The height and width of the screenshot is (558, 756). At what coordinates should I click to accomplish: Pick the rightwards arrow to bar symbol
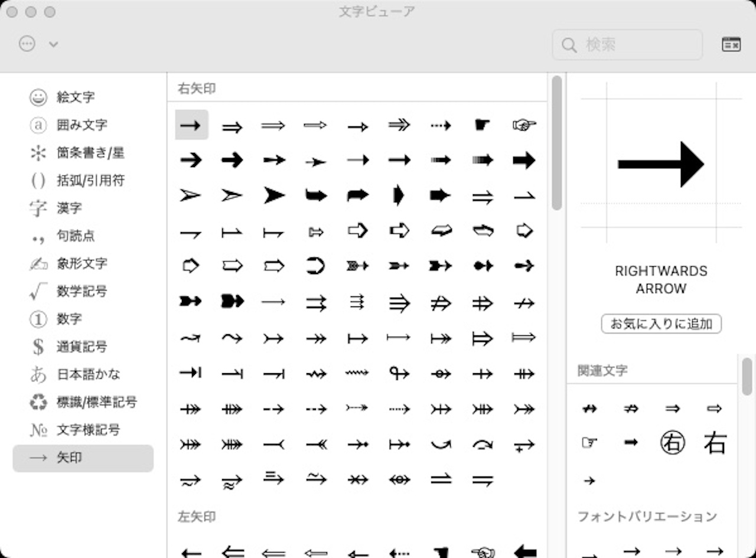[x=190, y=373]
